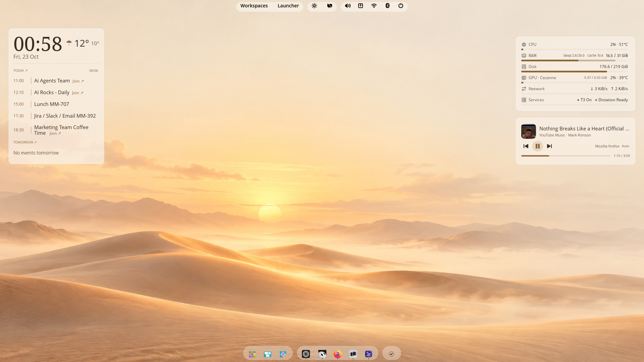Screen dimensions: 644x362
Task: Click the CPU row in system monitor
Action: coord(575,46)
